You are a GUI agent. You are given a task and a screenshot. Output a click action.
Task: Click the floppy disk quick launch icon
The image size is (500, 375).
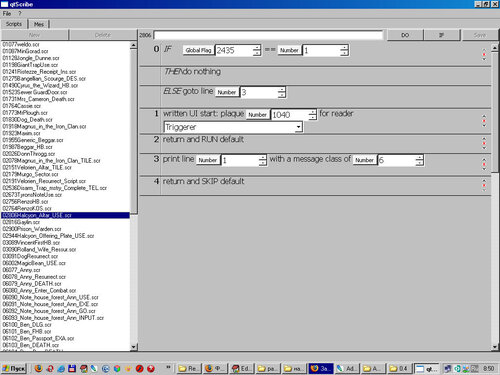[72, 368]
